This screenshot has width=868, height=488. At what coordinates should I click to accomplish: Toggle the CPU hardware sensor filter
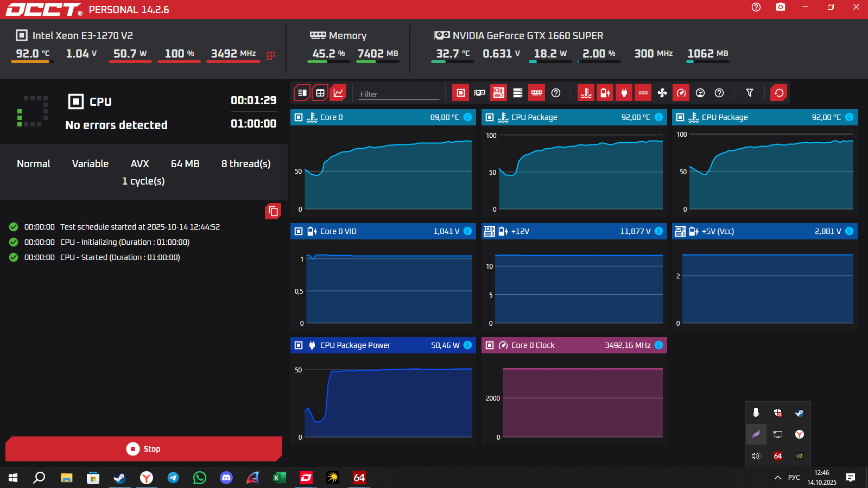coord(460,93)
